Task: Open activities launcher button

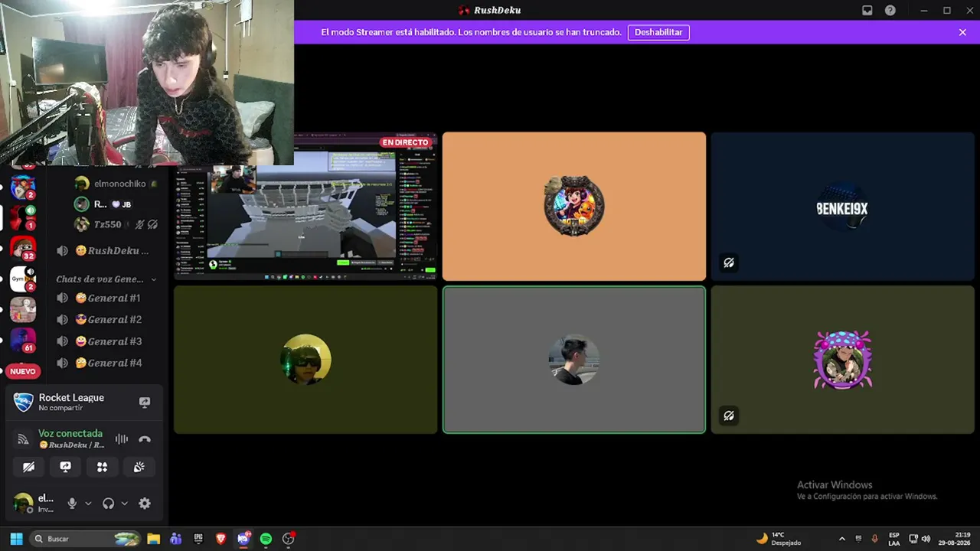Action: [103, 467]
